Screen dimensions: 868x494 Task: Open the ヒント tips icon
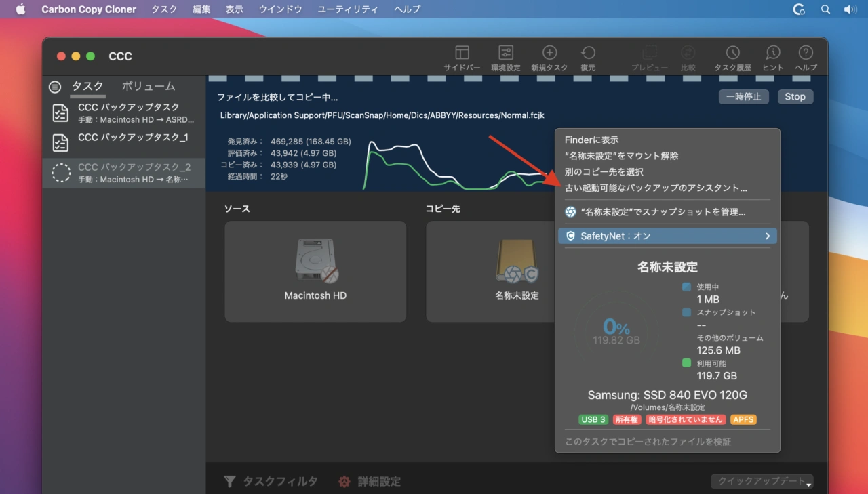pyautogui.click(x=773, y=53)
